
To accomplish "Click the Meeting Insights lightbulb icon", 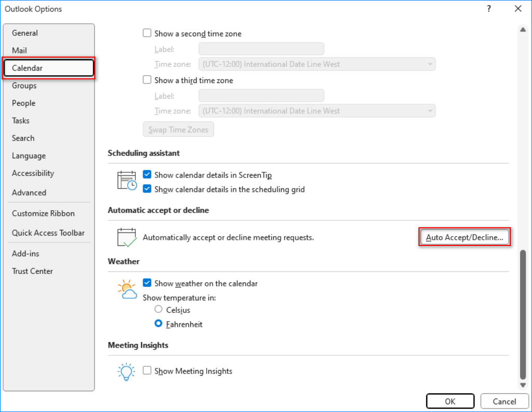I will point(126,372).
